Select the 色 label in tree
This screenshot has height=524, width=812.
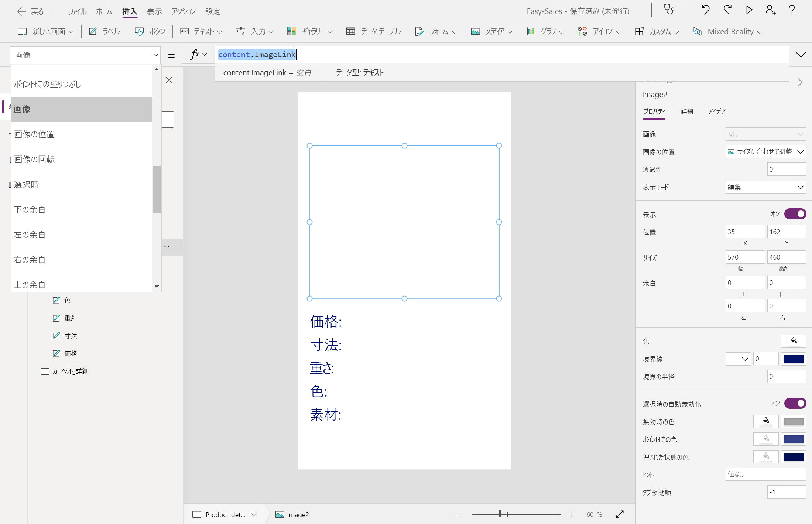(x=67, y=300)
